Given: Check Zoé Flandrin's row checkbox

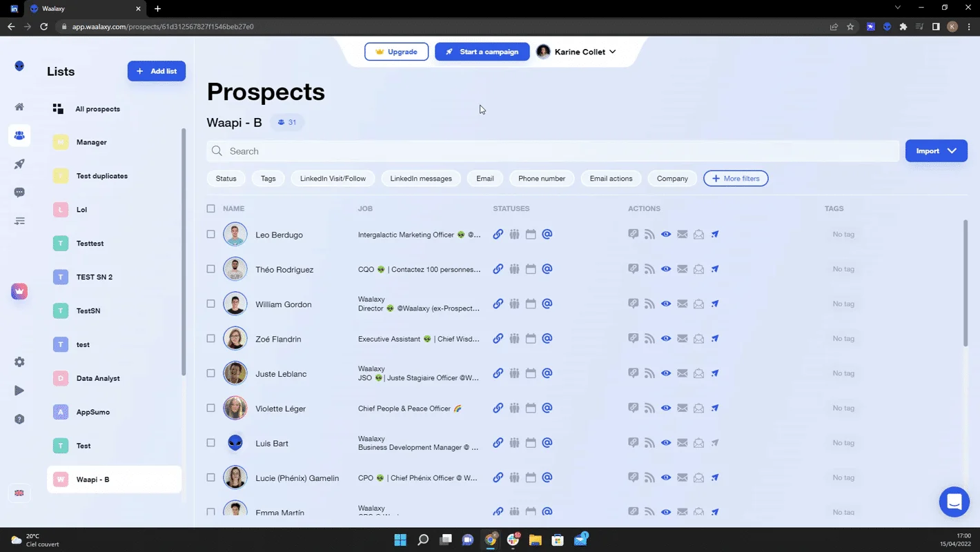Looking at the screenshot, I should (211, 339).
